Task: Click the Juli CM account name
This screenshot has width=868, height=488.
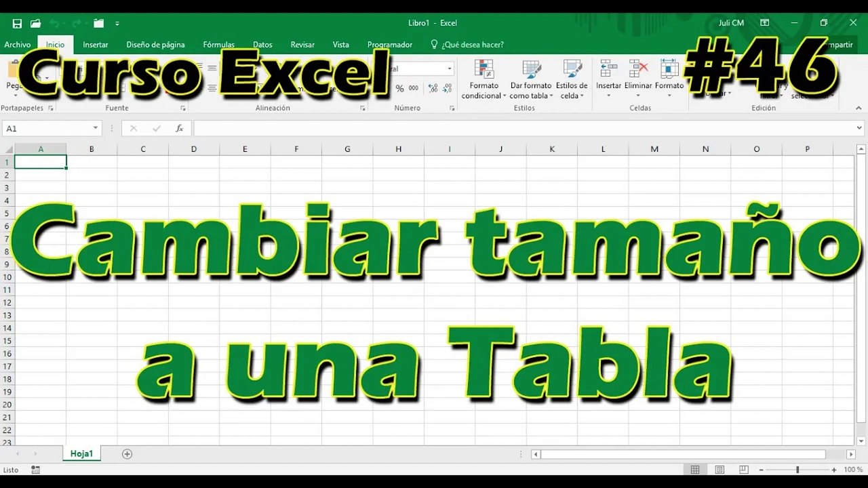Action: coord(731,23)
